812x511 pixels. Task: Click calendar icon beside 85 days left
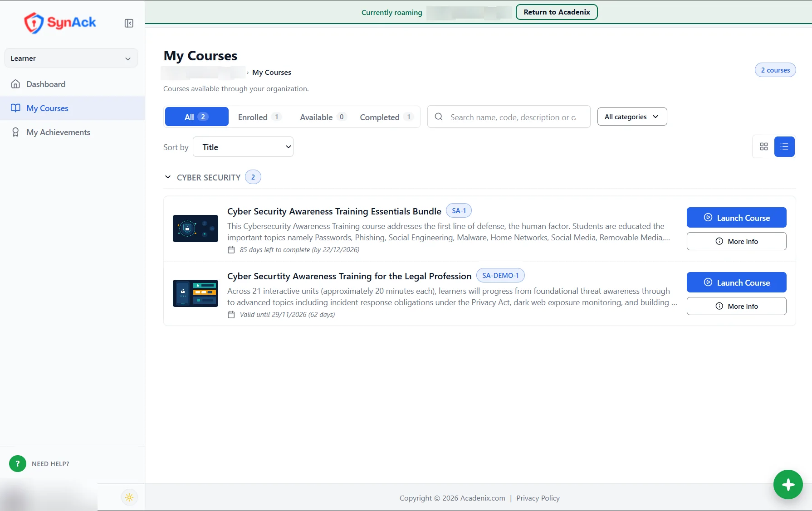click(x=231, y=250)
